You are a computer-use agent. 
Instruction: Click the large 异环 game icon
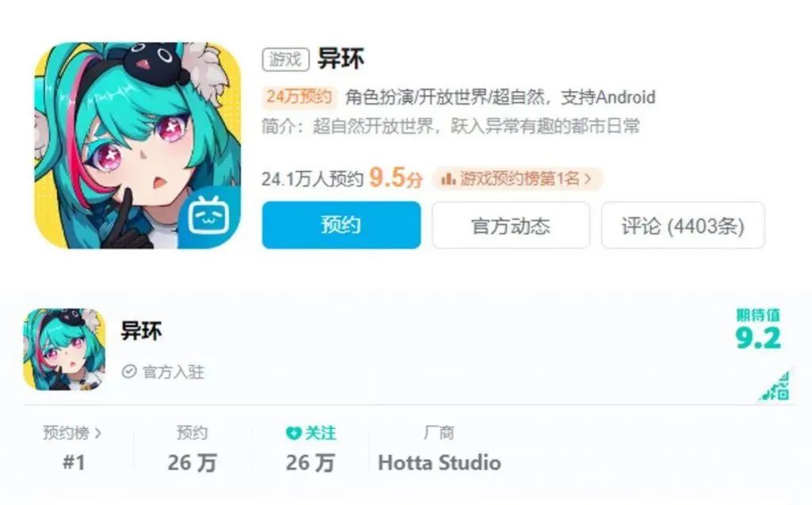(137, 146)
